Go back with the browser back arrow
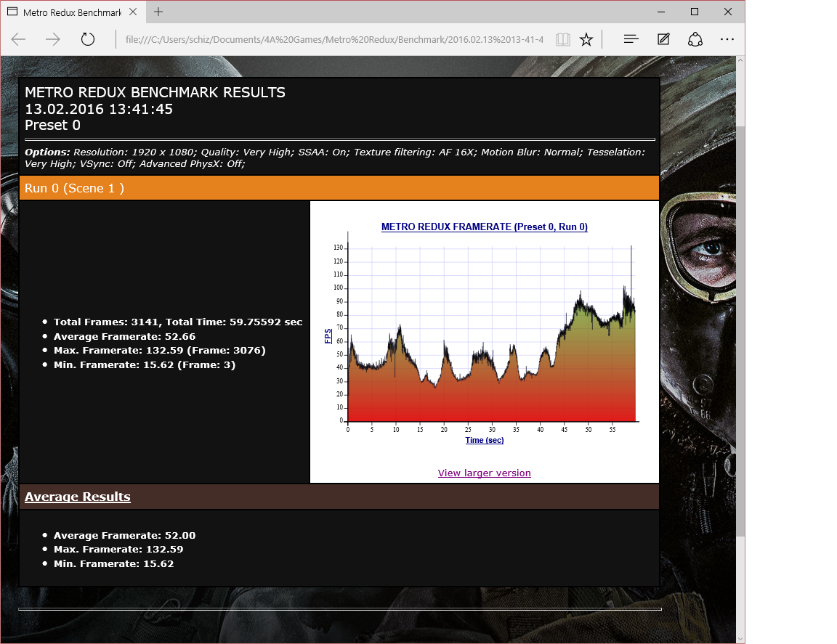The height and width of the screenshot is (644, 837). point(19,39)
